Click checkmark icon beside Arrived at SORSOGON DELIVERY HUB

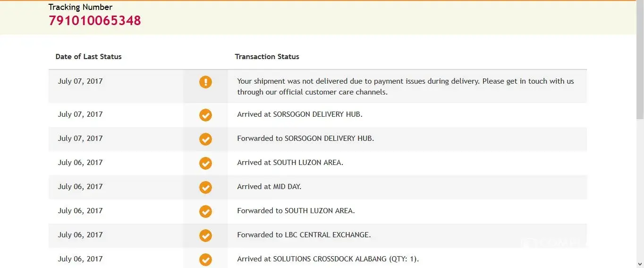click(205, 115)
